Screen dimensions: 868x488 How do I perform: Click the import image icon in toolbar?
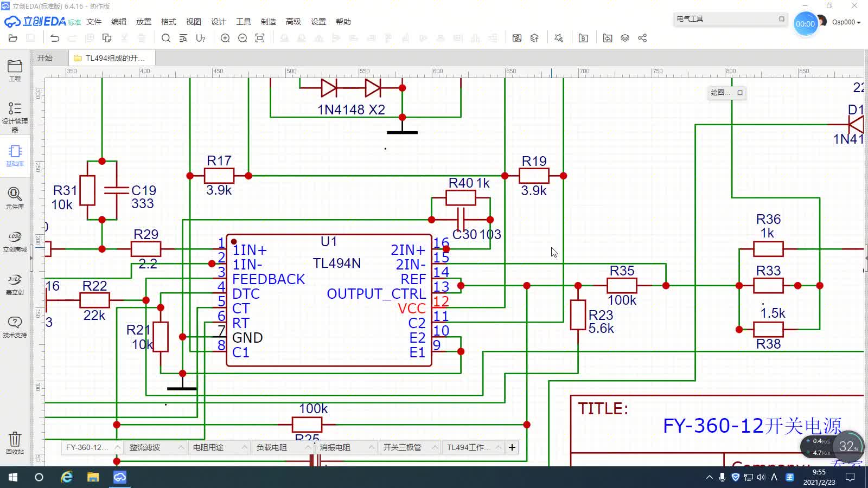click(x=608, y=38)
